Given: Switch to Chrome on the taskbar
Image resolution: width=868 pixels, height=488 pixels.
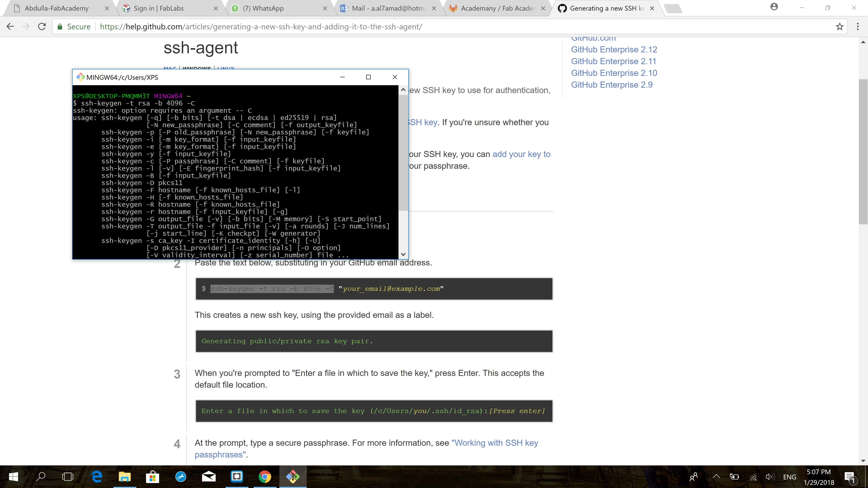Looking at the screenshot, I should 265,476.
